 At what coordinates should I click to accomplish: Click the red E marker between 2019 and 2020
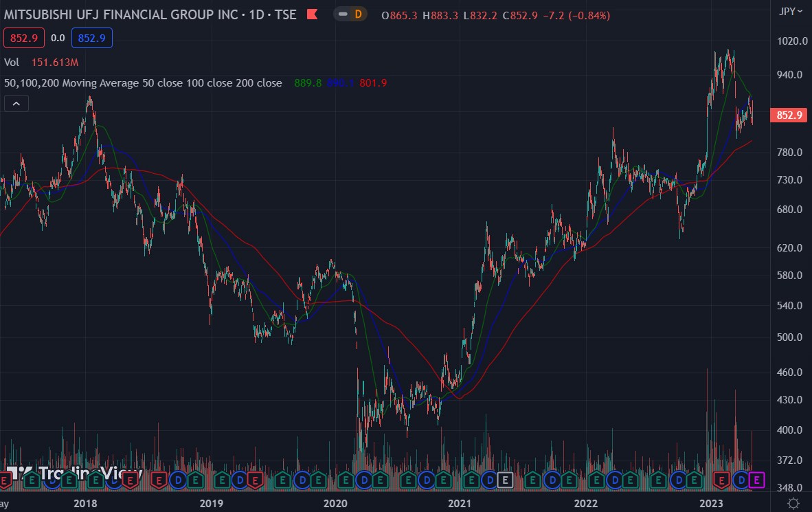tap(255, 480)
